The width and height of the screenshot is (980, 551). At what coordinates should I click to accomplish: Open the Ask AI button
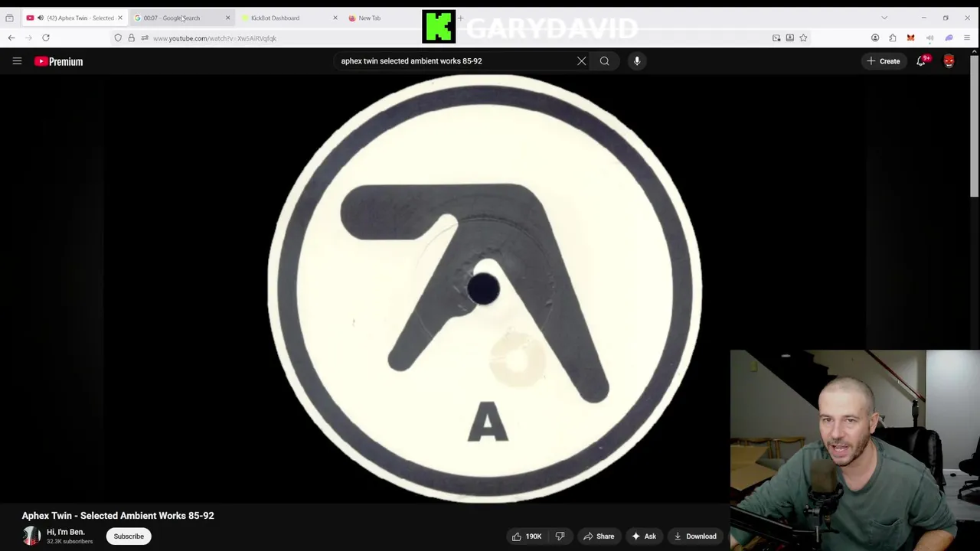(x=644, y=536)
